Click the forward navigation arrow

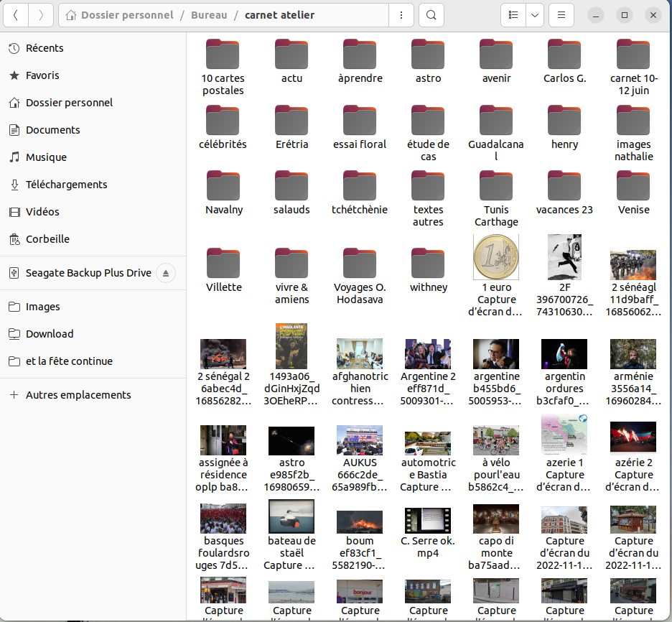tap(42, 15)
